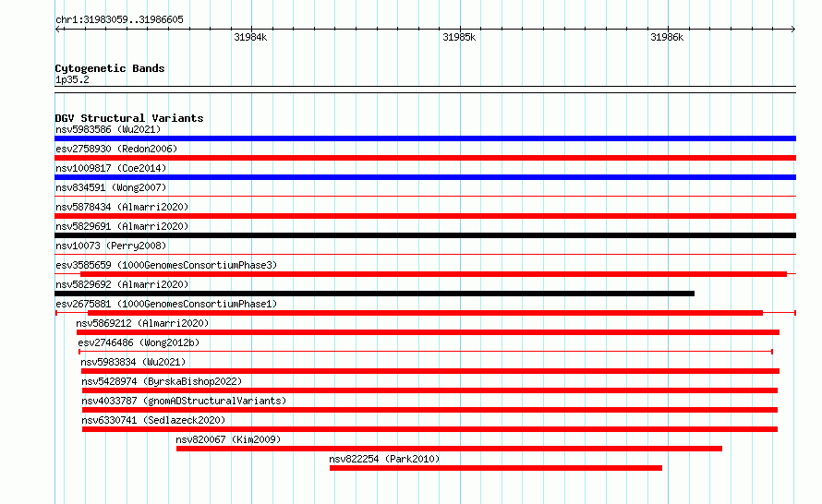822x504 pixels.
Task: Open esv3585659 (1000GenomesConsortiumPhase3) label
Action: [166, 265]
